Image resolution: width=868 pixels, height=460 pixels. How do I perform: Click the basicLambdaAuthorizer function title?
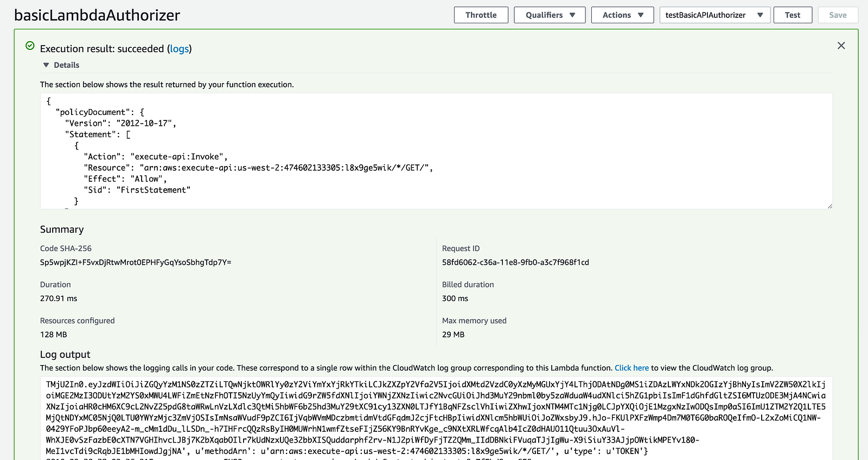pyautogui.click(x=97, y=15)
